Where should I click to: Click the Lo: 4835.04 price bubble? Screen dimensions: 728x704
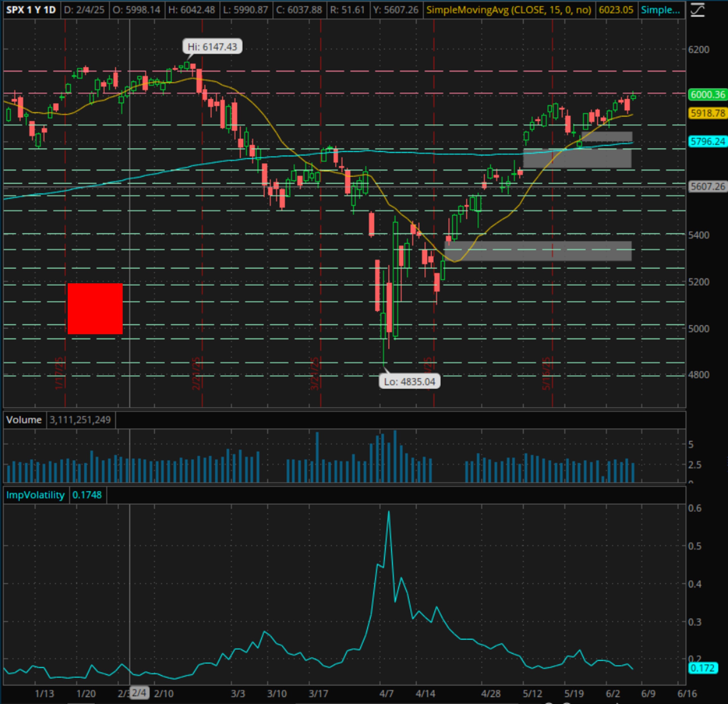point(409,382)
